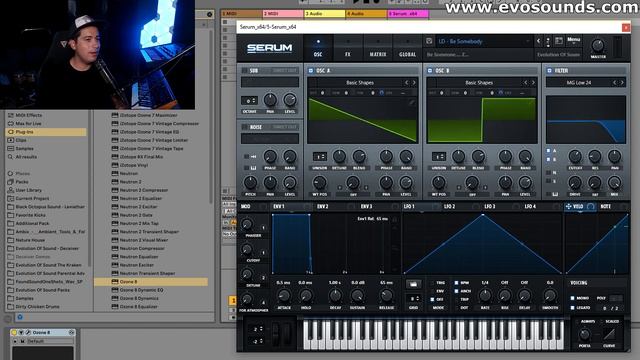Open OSC B Basic Shapes wavetable menu
The image size is (640, 360).
(x=479, y=83)
